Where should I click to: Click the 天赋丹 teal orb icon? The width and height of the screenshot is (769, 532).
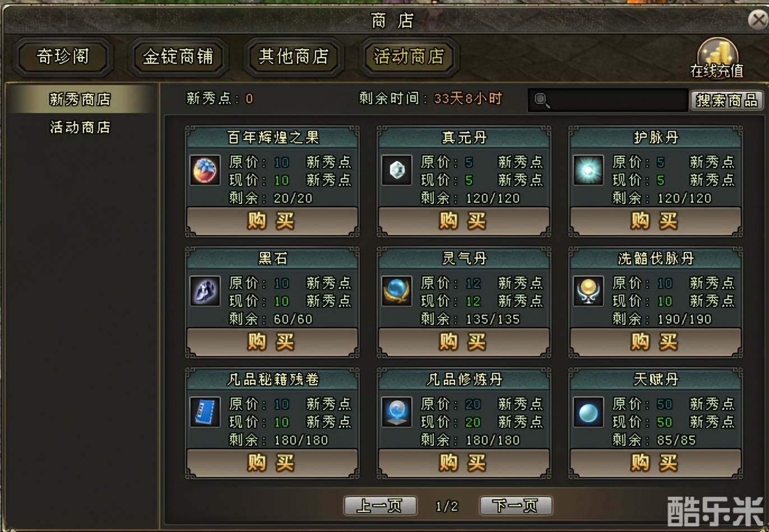coord(589,412)
